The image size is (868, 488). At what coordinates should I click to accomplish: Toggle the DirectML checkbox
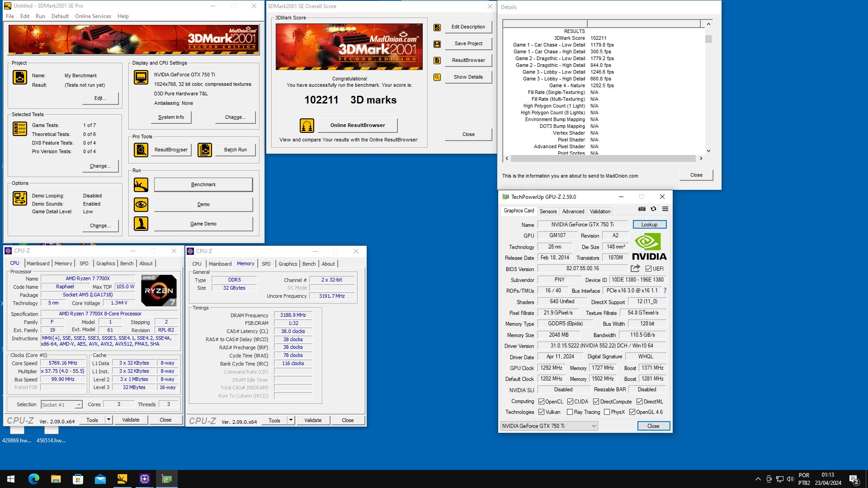pos(639,402)
